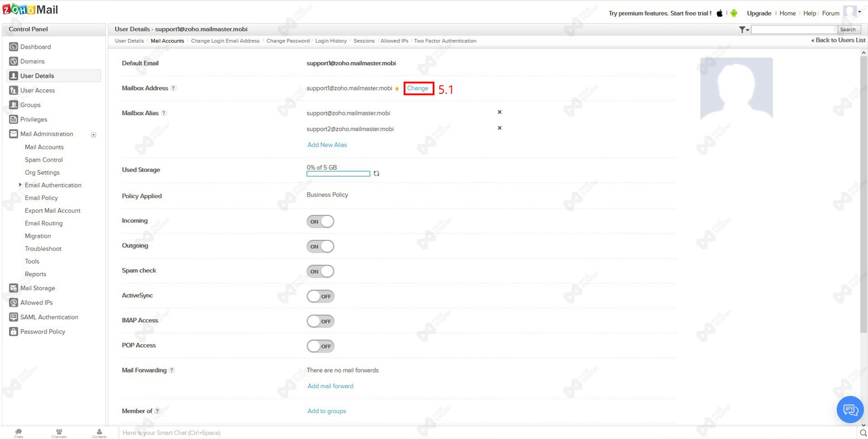Image resolution: width=868 pixels, height=439 pixels.
Task: Click the Allowed IPs sidebar icon
Action: point(14,302)
